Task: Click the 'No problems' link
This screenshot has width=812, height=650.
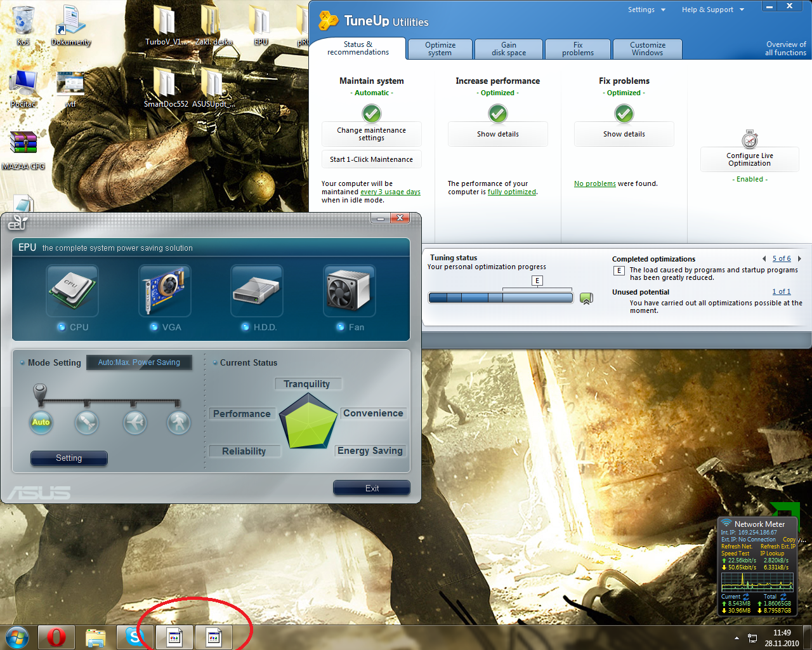Action: (x=595, y=183)
